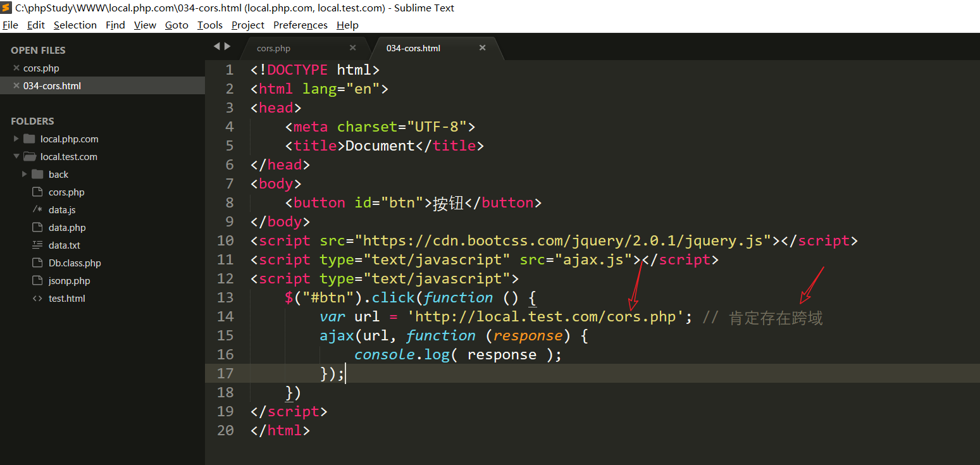Open jsonp.php from the sidebar
Screen dimensions: 980x465
(x=69, y=281)
